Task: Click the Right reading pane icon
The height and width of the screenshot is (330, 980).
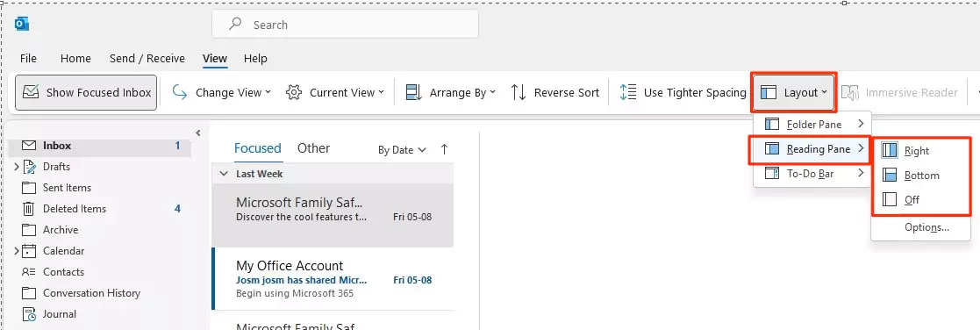Action: 890,151
